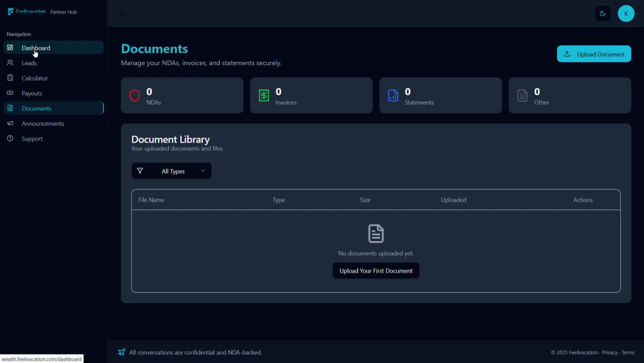644x363 pixels.
Task: Click the Uploaded column header
Action: [x=453, y=200]
